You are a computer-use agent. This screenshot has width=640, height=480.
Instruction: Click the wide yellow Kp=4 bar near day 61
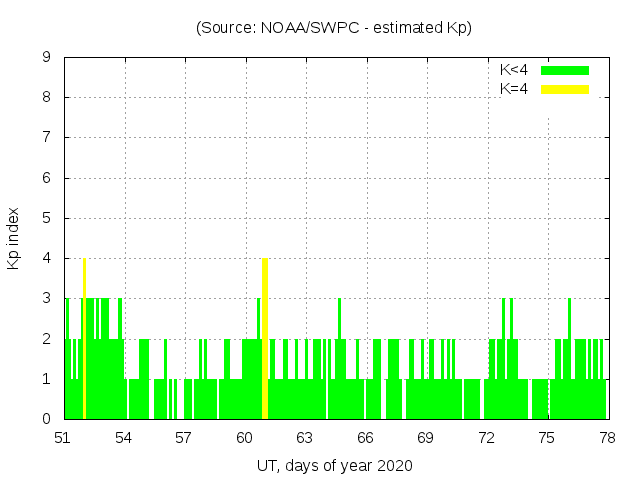click(264, 340)
